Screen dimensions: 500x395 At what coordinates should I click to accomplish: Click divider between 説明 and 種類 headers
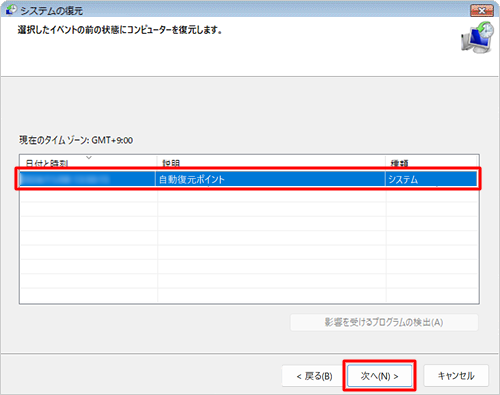[386, 163]
